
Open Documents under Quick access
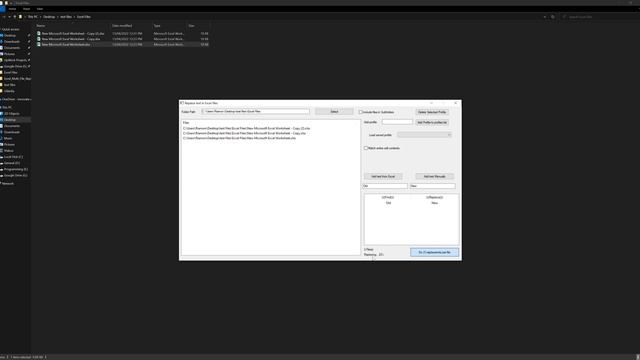click(x=12, y=48)
